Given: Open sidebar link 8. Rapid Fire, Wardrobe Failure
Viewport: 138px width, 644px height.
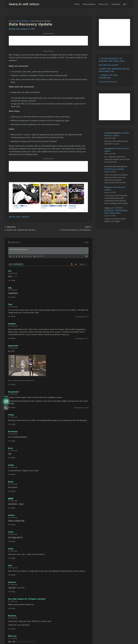Looking at the screenshot, I should pos(114,70).
